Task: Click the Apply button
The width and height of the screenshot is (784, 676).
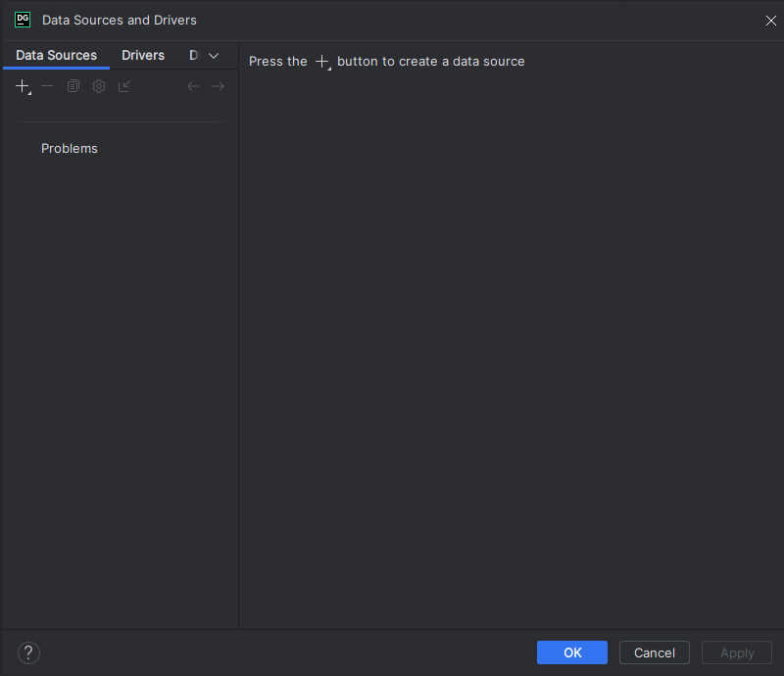Action: [737, 652]
